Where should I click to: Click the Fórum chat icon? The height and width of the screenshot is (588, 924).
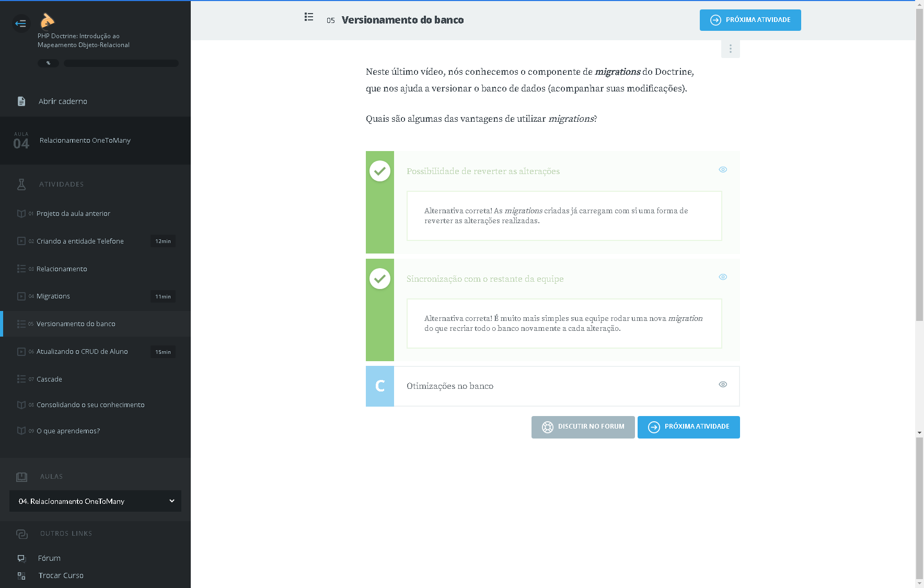click(21, 558)
